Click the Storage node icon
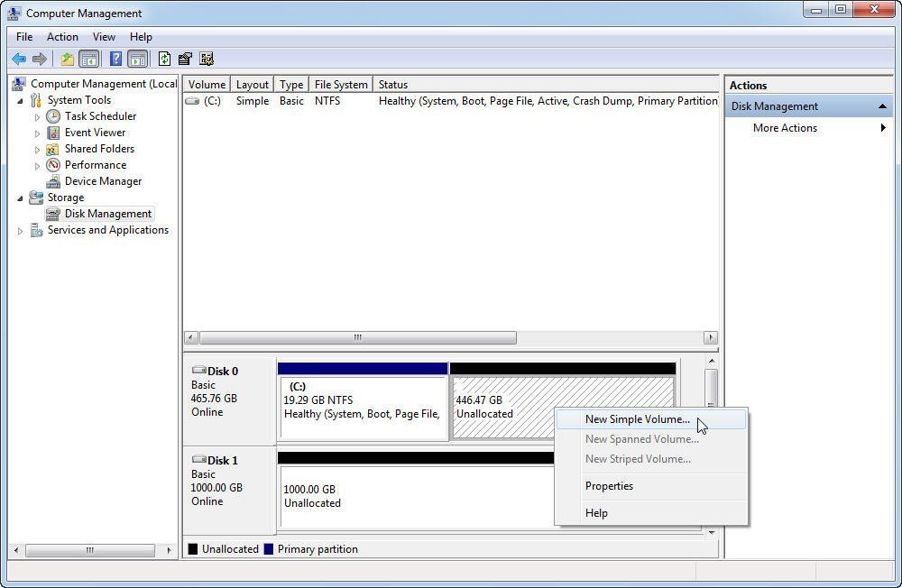The image size is (902, 588). click(x=36, y=198)
